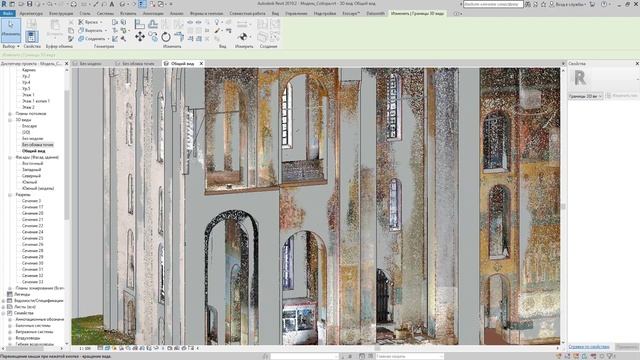Select the Северный elevation in tree
The width and height of the screenshot is (640, 360).
[x=31, y=176]
